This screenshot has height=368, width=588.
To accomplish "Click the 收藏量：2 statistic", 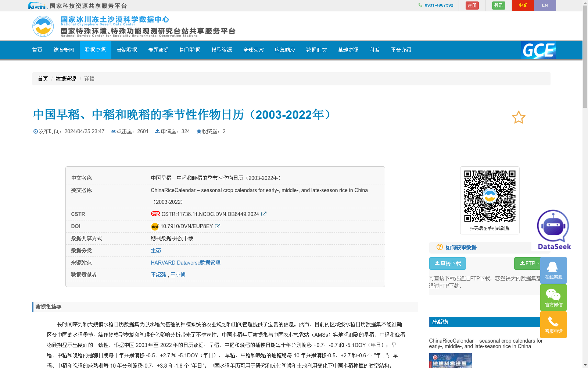I will click(211, 131).
